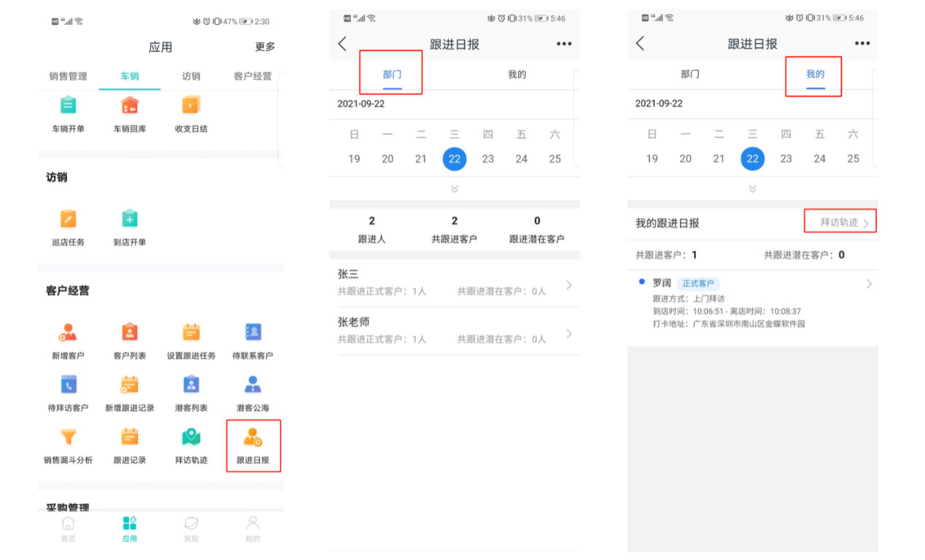This screenshot has width=925, height=560.
Task: Go back from 部门 跟进日报 screen
Action: tap(342, 44)
